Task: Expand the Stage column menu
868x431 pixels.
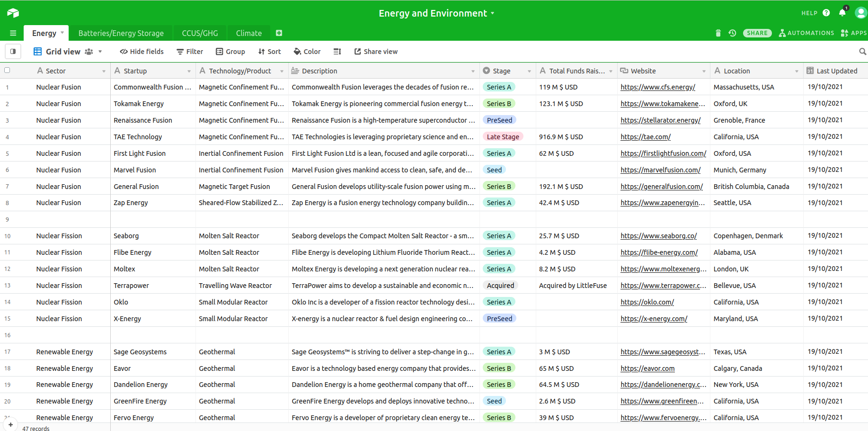Action: (529, 71)
